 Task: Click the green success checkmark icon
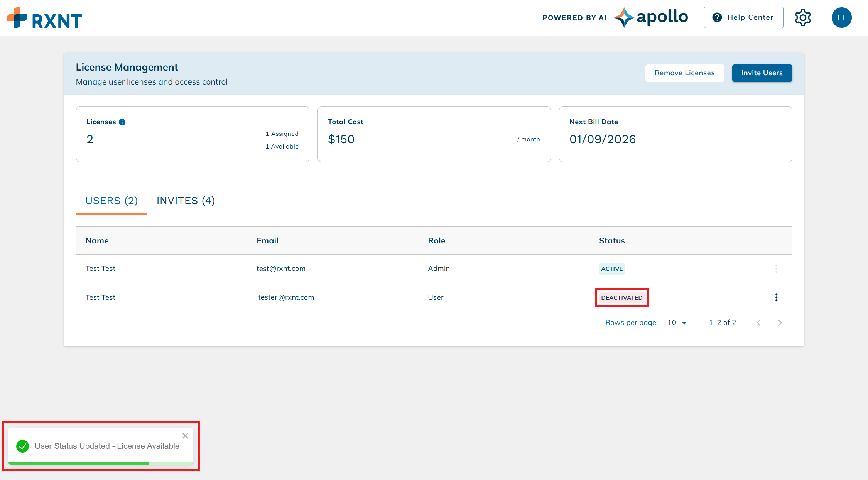[23, 446]
